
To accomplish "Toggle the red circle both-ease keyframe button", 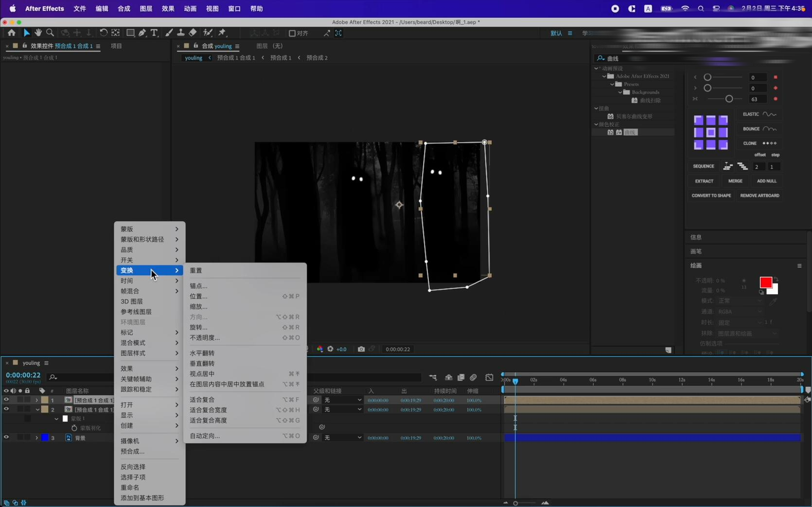I will pos(776,99).
